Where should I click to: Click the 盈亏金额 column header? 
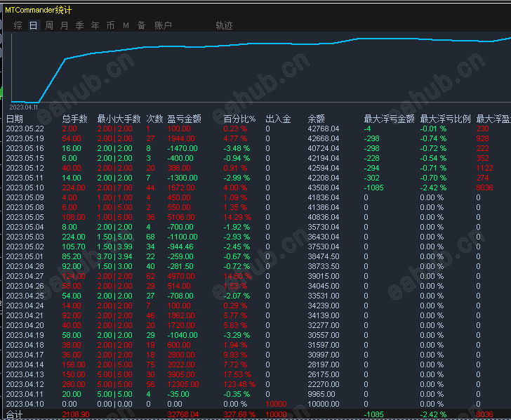pos(184,119)
